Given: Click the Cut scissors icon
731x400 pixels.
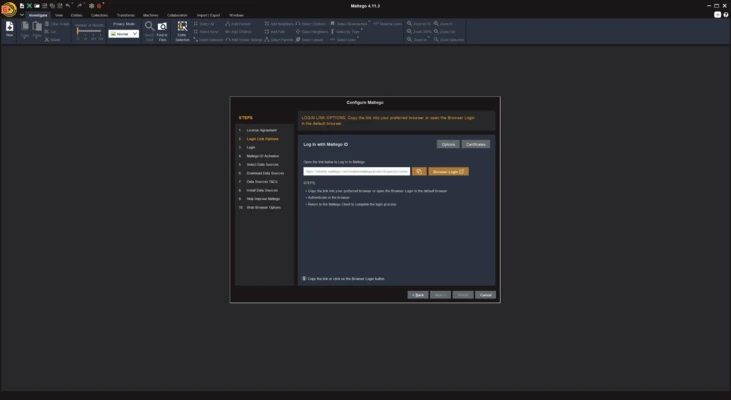Looking at the screenshot, I should click(47, 32).
